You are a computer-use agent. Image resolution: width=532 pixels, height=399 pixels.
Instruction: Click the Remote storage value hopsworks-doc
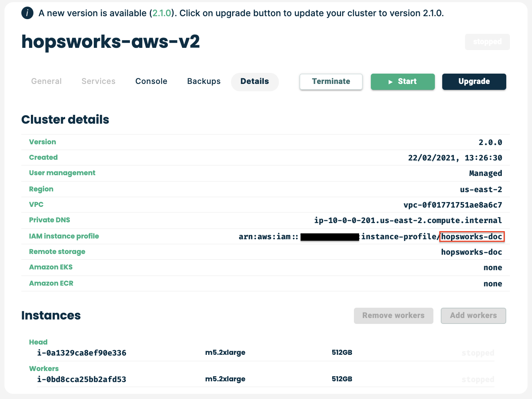472,252
